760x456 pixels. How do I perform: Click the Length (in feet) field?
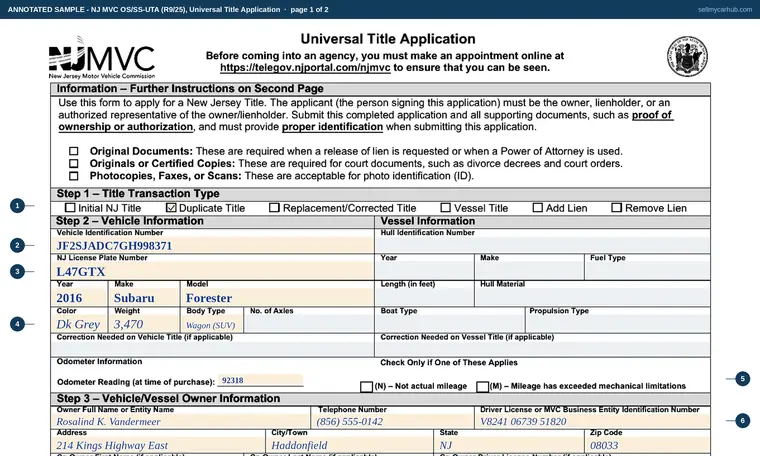(x=425, y=297)
